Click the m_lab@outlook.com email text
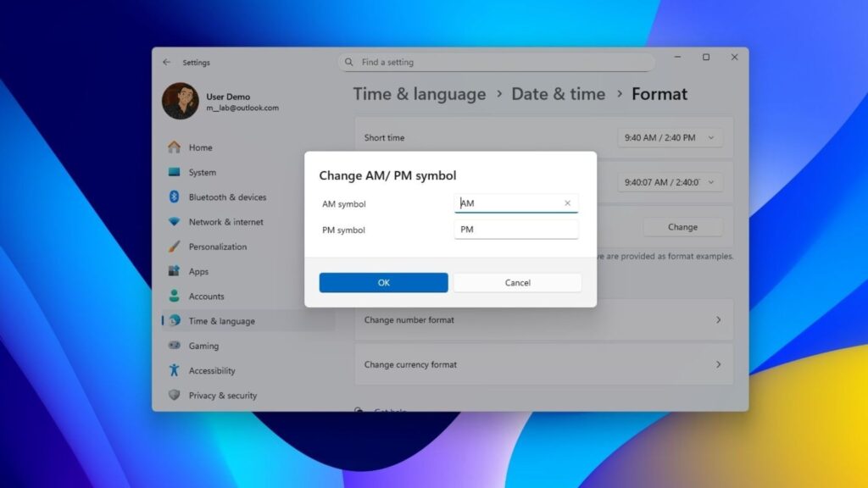 pyautogui.click(x=242, y=108)
